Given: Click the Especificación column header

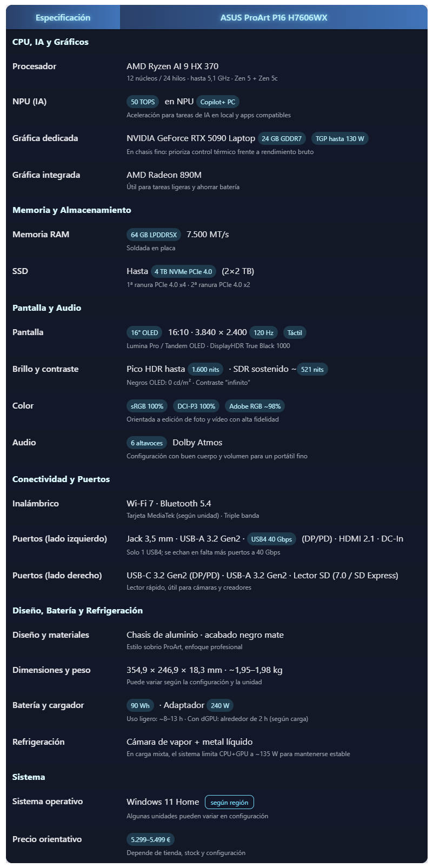Looking at the screenshot, I should pyautogui.click(x=63, y=17).
